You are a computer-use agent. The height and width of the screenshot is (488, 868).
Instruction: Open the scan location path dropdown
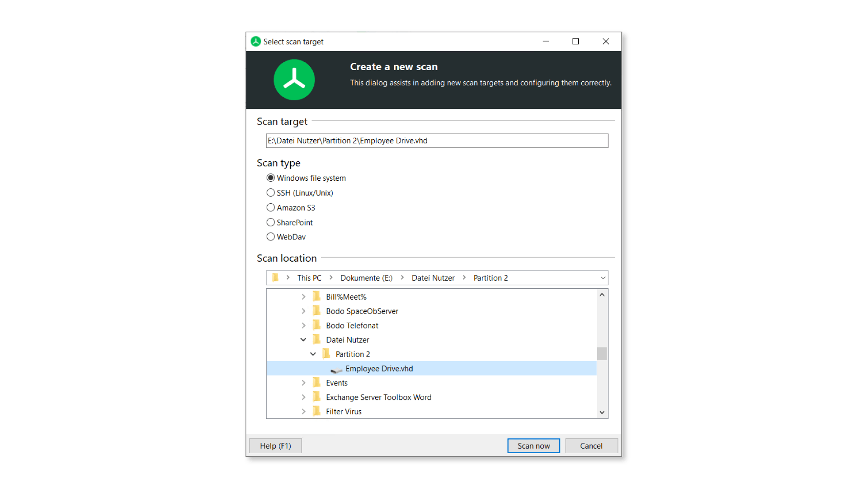pos(603,278)
